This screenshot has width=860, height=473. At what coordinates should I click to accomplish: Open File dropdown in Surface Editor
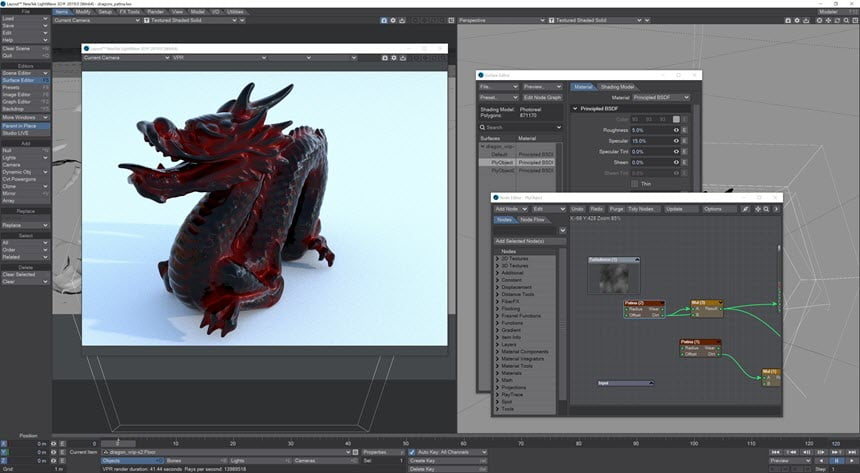coord(498,87)
